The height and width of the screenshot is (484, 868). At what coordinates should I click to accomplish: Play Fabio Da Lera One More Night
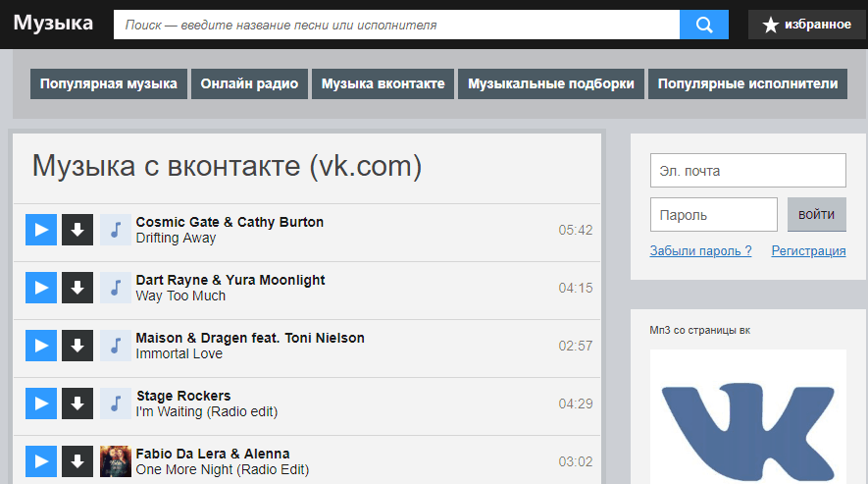40,461
